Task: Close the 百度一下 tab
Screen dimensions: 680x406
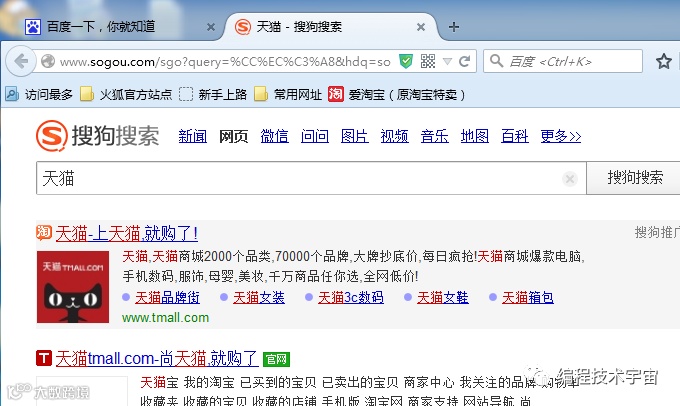Action: (x=211, y=27)
